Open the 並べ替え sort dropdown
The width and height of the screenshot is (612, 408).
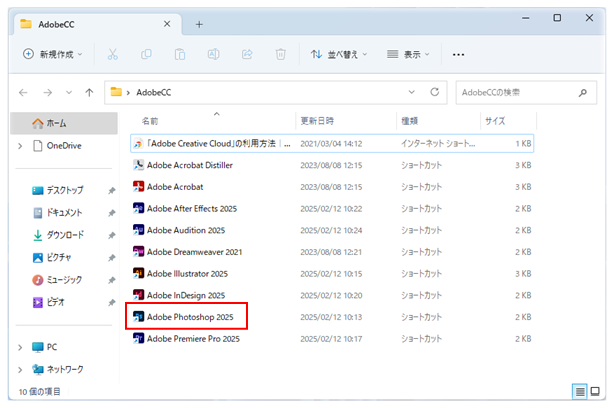click(x=339, y=54)
